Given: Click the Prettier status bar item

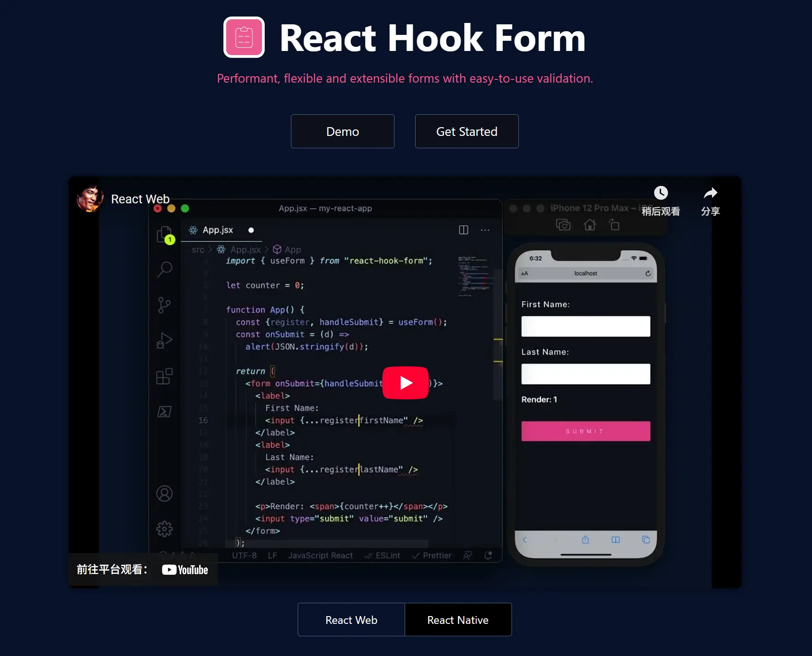Looking at the screenshot, I should pyautogui.click(x=432, y=555).
